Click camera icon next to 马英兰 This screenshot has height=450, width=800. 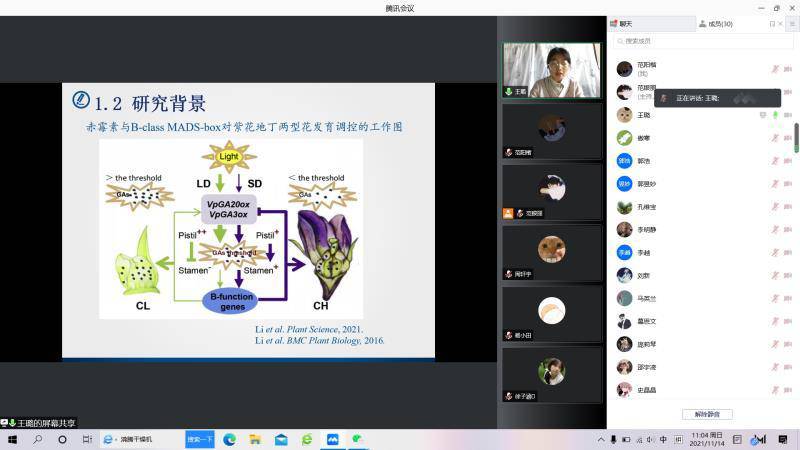click(789, 298)
